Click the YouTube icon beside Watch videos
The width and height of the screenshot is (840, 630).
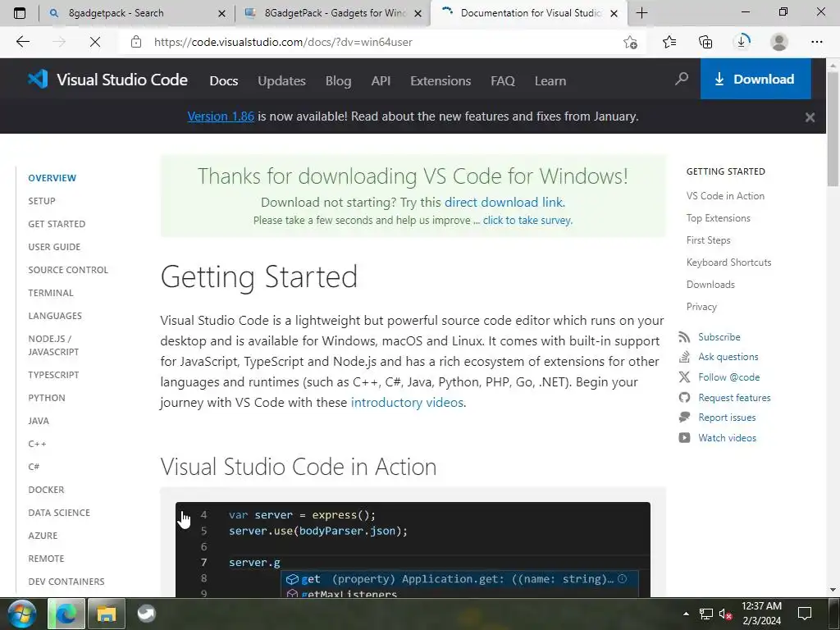pyautogui.click(x=684, y=438)
